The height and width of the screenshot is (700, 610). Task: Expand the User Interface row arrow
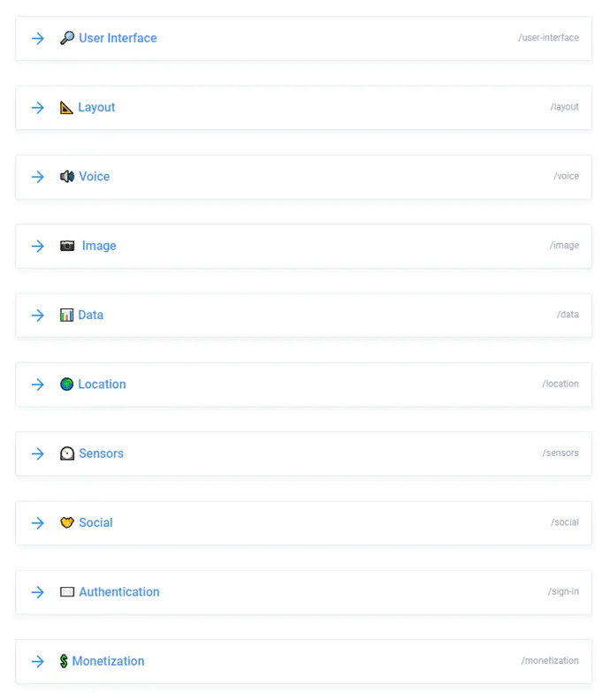(38, 38)
